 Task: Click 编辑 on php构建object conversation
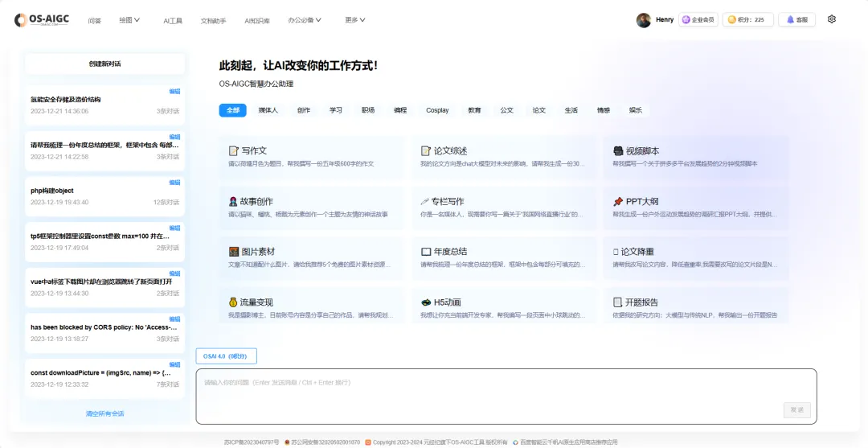click(x=174, y=183)
